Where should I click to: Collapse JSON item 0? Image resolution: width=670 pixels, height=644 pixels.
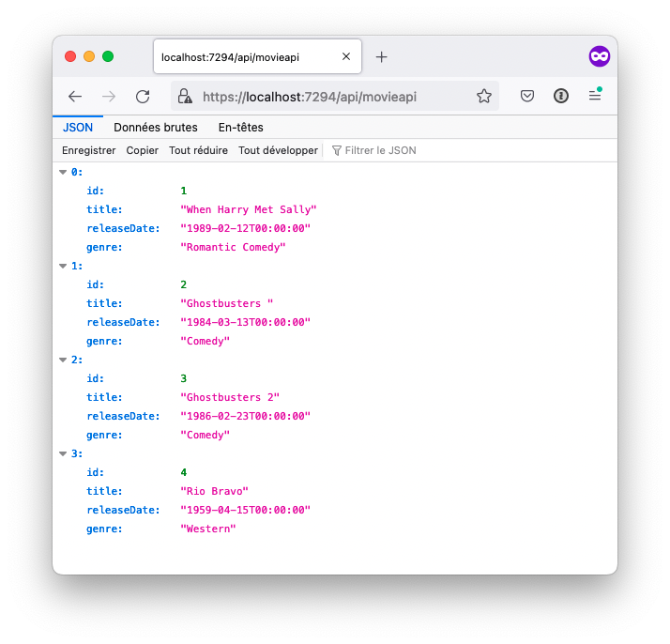pyautogui.click(x=63, y=172)
